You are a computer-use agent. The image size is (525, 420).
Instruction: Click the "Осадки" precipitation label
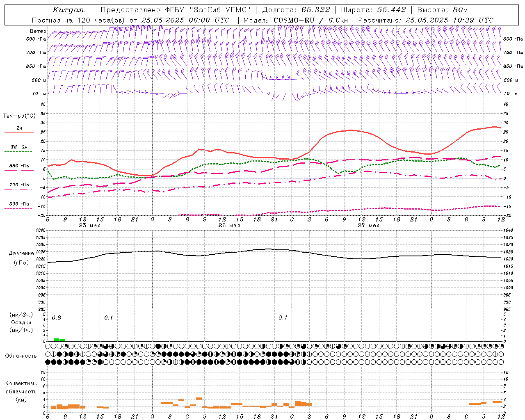pyautogui.click(x=21, y=322)
